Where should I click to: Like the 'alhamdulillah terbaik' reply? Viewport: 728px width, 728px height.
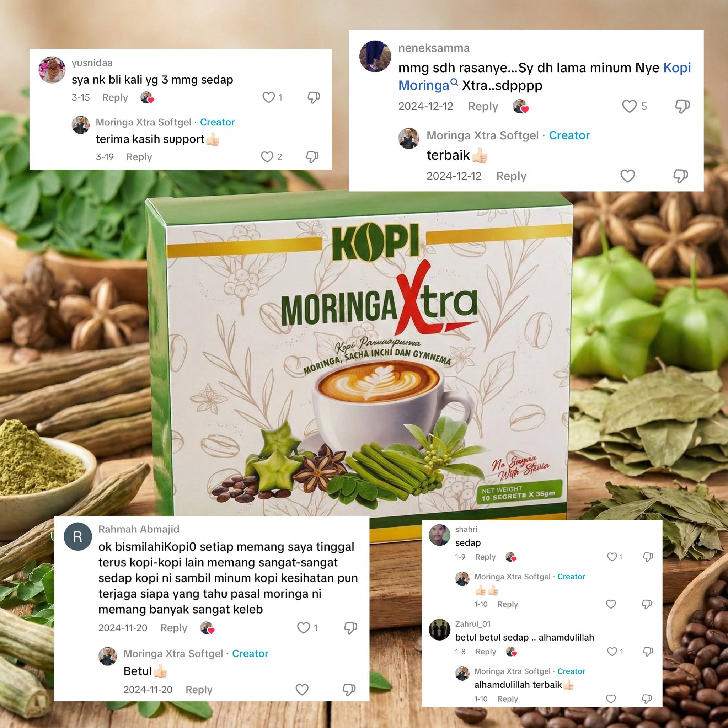[610, 699]
